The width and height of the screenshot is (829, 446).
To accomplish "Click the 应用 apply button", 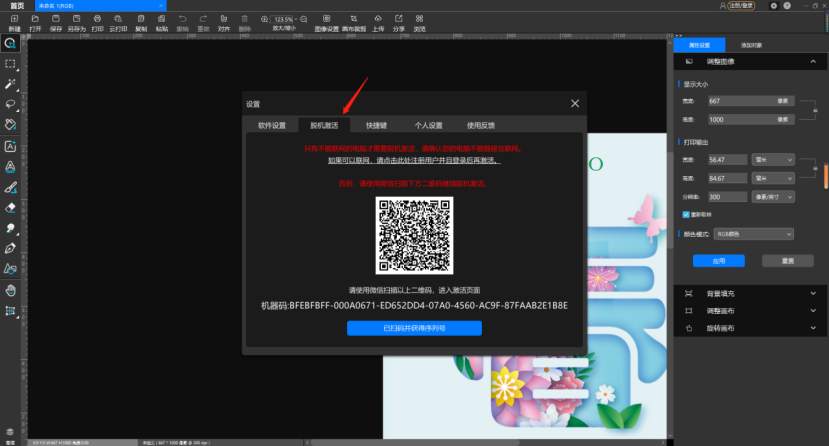I will [719, 261].
